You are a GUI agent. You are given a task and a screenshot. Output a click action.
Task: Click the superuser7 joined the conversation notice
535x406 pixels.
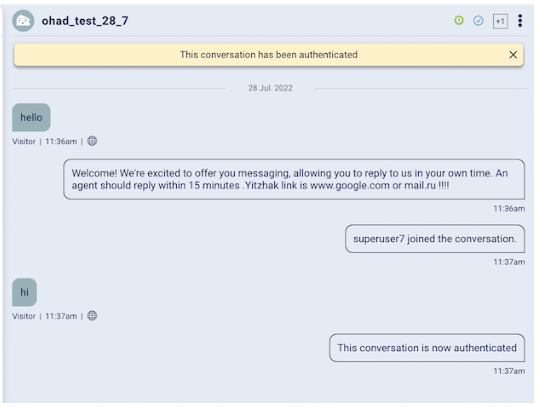[x=435, y=238]
